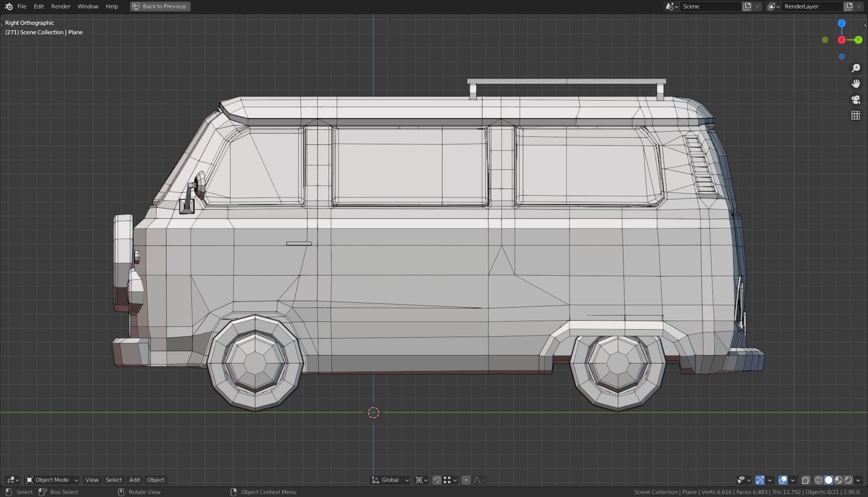Click the green Y axis gizmo ball
The image size is (868, 497).
click(x=858, y=39)
